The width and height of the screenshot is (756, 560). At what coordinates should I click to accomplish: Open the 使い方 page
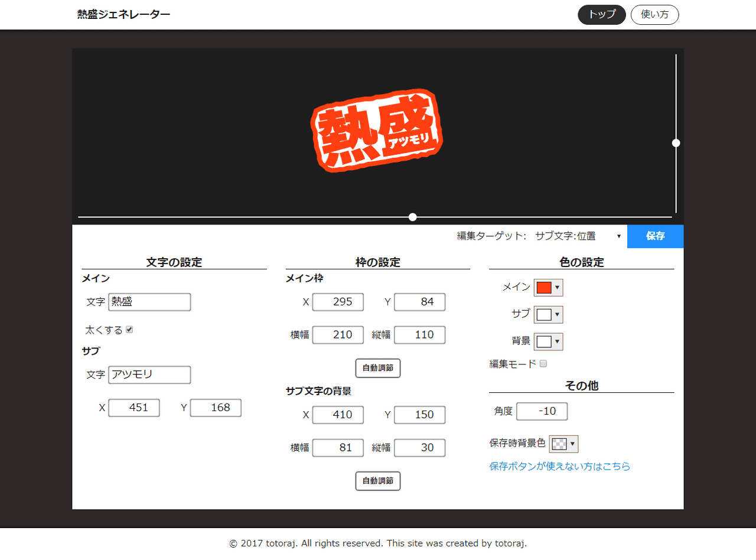[654, 15]
